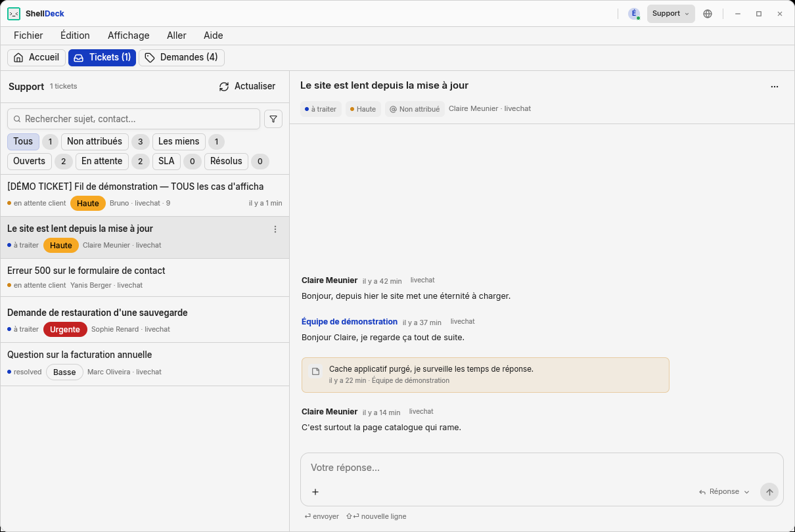Image resolution: width=795 pixels, height=532 pixels.
Task: Switch to the Demandes (4) tab
Action: [181, 58]
